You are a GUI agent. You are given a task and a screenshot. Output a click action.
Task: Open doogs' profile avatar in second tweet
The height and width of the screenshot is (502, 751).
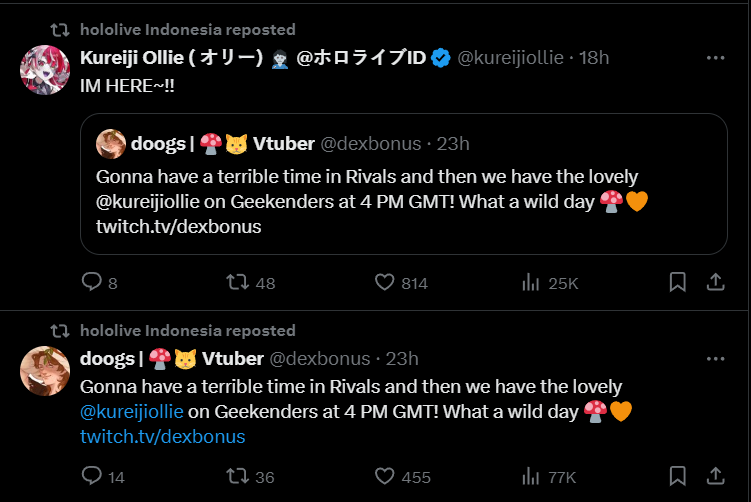45,371
